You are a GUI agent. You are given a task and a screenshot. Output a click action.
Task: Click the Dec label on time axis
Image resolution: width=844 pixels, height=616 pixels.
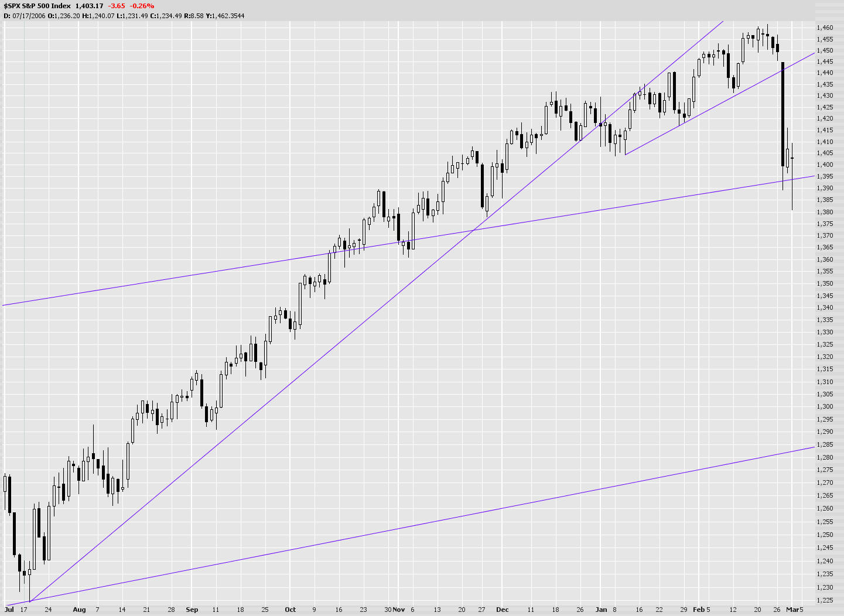pos(503,610)
